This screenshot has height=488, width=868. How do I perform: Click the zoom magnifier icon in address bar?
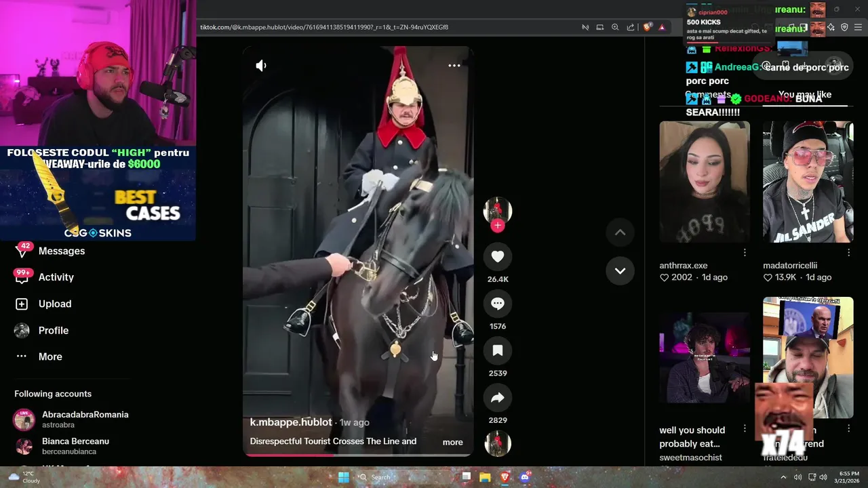615,27
